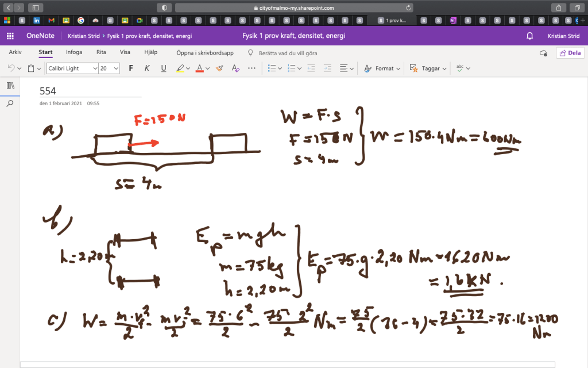Click the Dela share button

[x=570, y=53]
